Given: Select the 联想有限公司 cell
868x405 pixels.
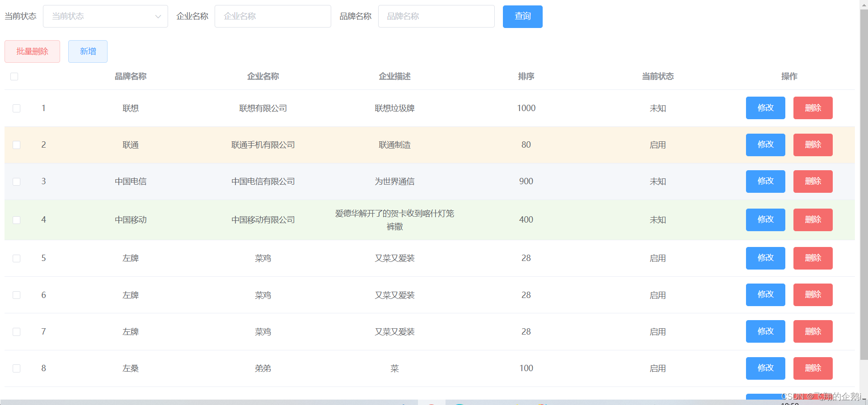Looking at the screenshot, I should (263, 108).
